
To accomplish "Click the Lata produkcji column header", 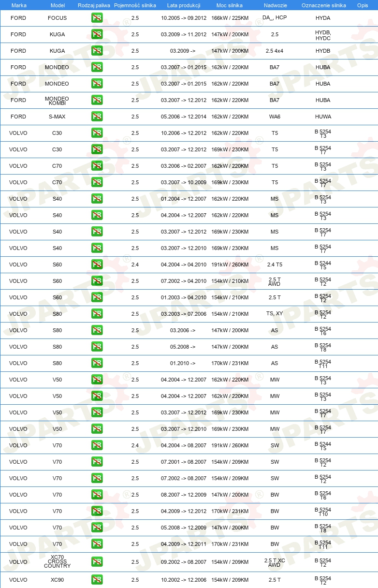I will (184, 5).
